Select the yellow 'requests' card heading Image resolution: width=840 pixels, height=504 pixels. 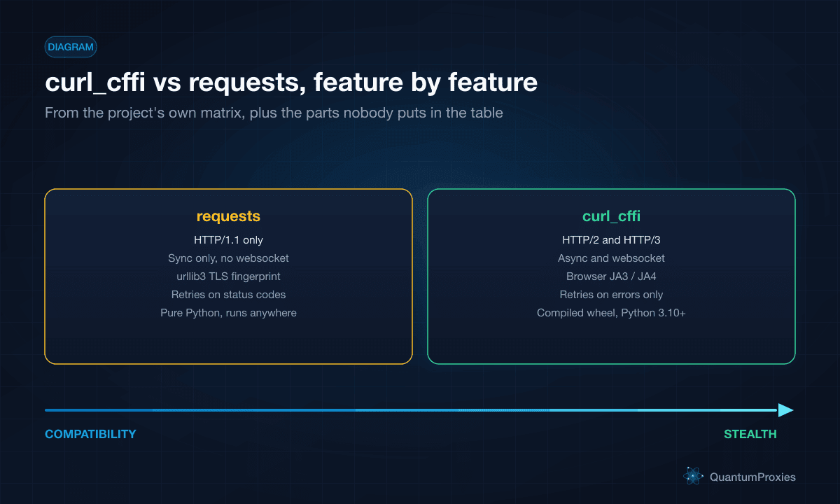pos(228,216)
